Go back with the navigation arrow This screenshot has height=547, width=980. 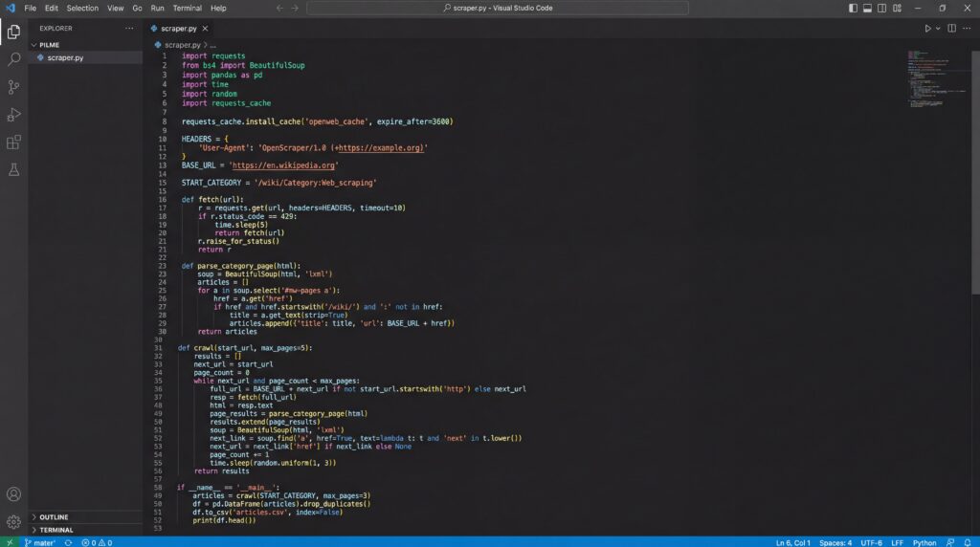[x=279, y=8]
